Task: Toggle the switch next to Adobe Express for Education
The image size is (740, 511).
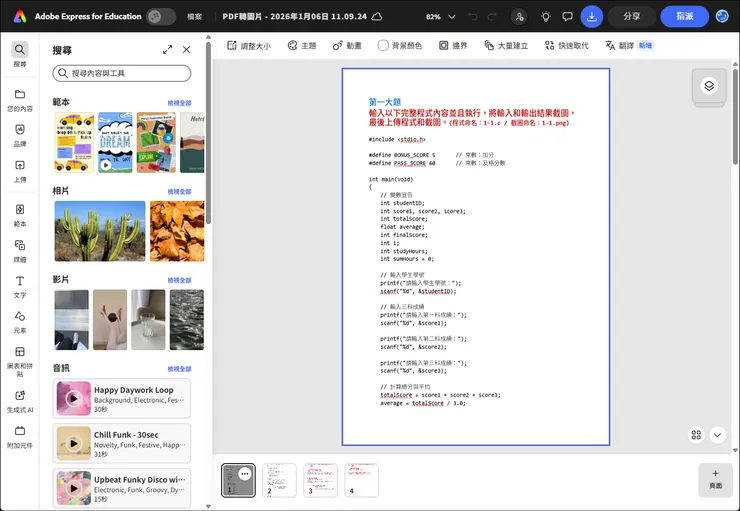Action: [161, 17]
